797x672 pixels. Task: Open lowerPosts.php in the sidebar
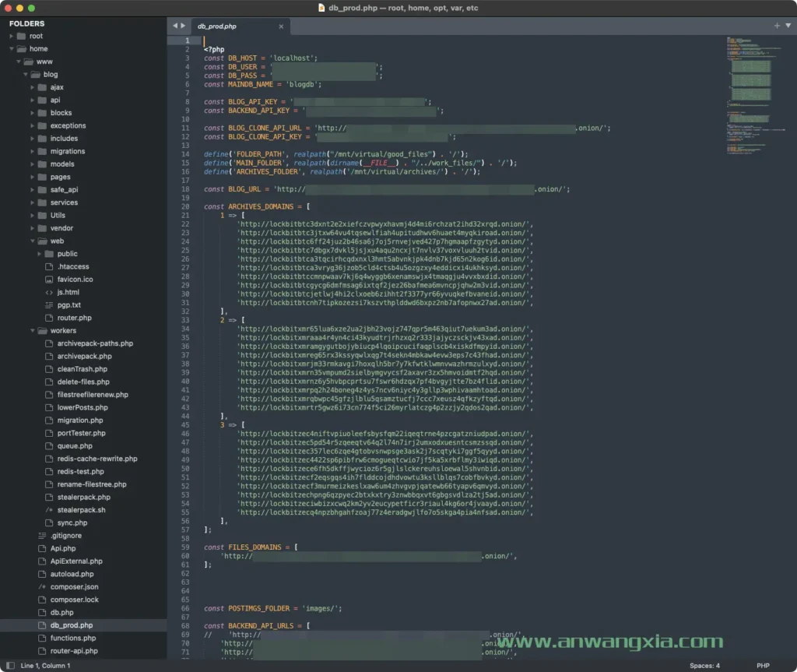tap(83, 407)
